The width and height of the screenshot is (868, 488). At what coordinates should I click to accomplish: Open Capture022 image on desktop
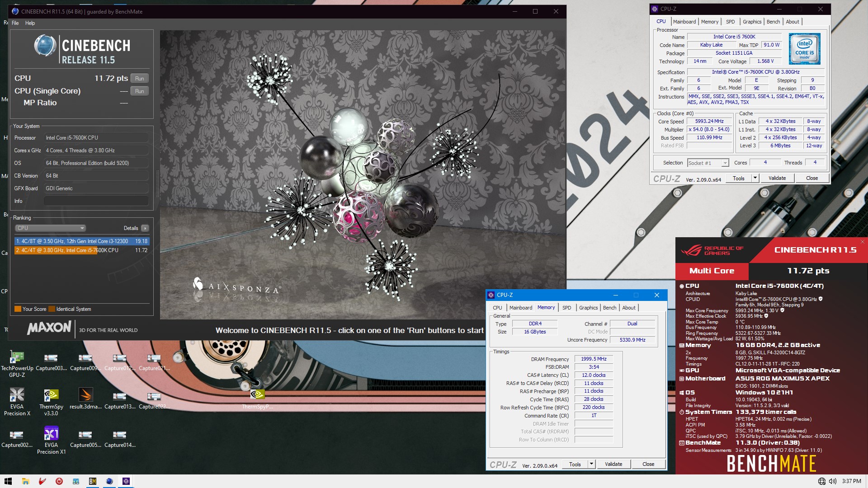pos(154,400)
